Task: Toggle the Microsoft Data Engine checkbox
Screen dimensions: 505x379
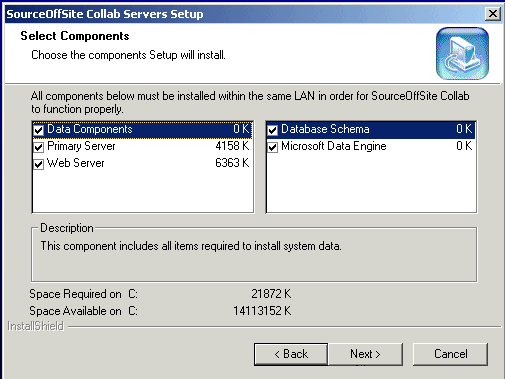Action: pyautogui.click(x=273, y=147)
